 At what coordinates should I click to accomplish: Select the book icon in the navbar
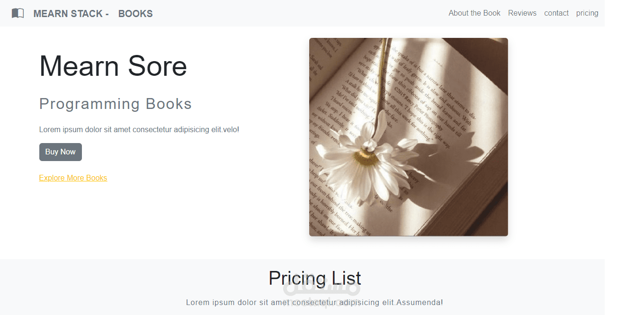point(18,13)
